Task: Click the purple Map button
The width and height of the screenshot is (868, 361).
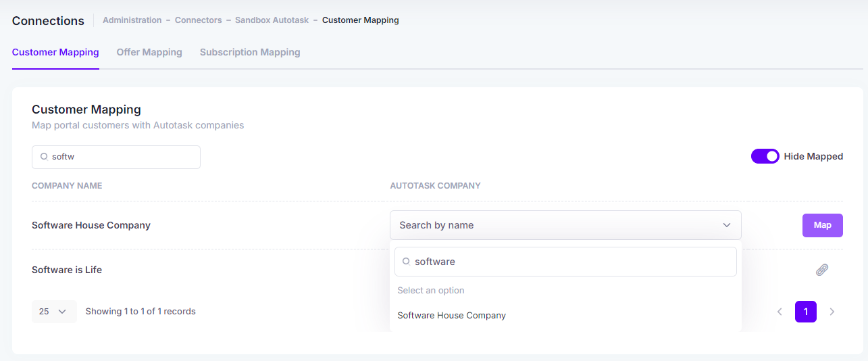Action: coord(823,225)
